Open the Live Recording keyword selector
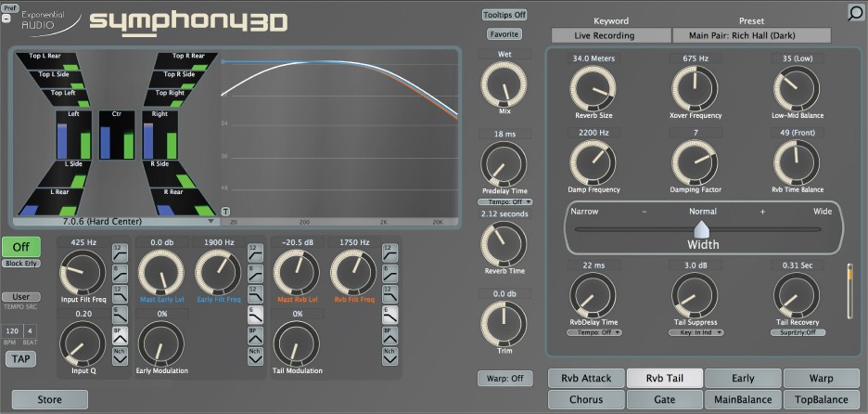Viewport: 868px width, 414px height. (611, 35)
